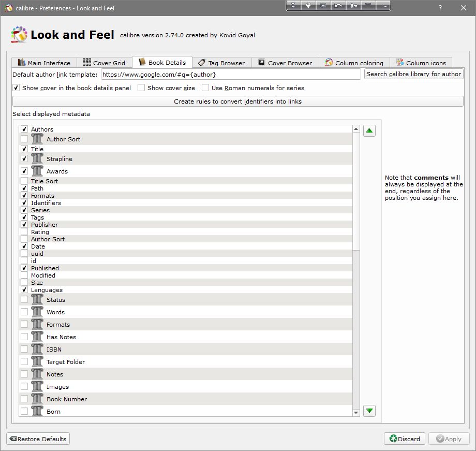Click the Look and Feel paint icon
This screenshot has height=451, width=476.
(19, 34)
